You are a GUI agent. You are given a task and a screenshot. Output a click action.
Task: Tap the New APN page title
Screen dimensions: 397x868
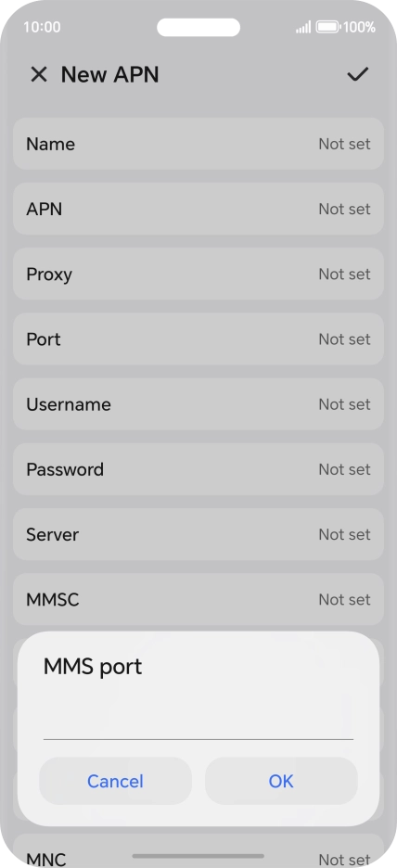pos(109,74)
